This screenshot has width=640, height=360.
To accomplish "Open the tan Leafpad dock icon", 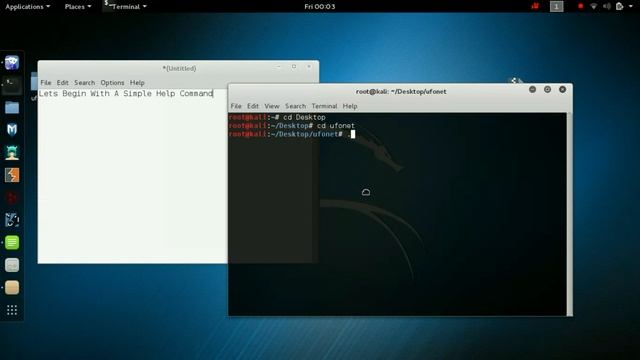I will tap(12, 288).
